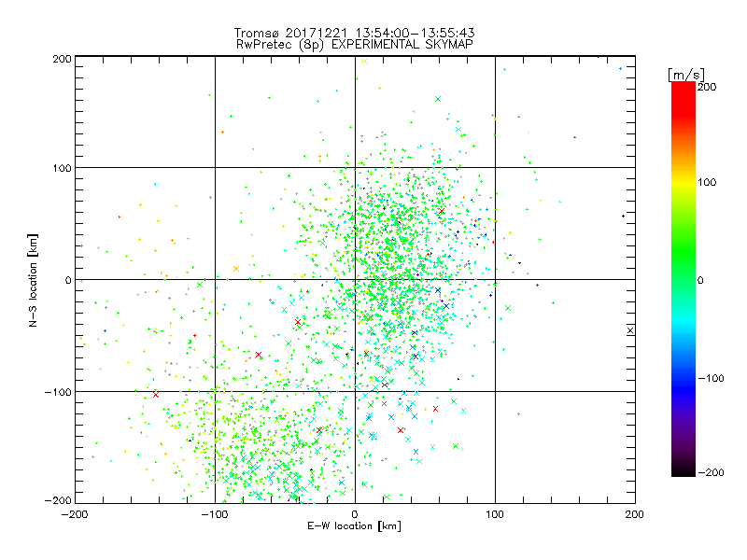
Task: Select the N-S axis tick label -200
Action: click(x=58, y=501)
